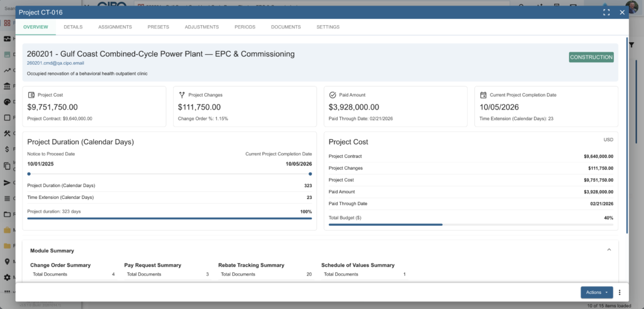Image resolution: width=644 pixels, height=309 pixels.
Task: Click the Project duration 323 days progress bar
Action: coord(170,218)
